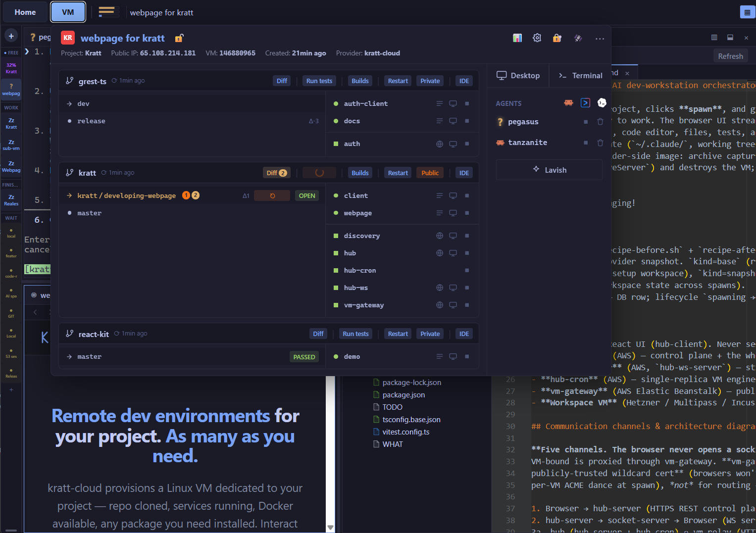
Task: Toggle Private visibility for grest-ts
Action: tap(430, 81)
